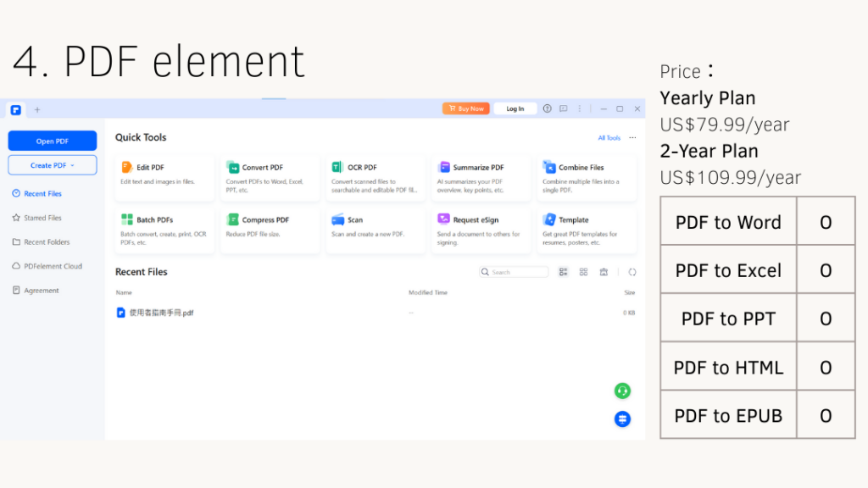Click the blue round floating button
Viewport: 868px width, 488px height.
[622, 419]
